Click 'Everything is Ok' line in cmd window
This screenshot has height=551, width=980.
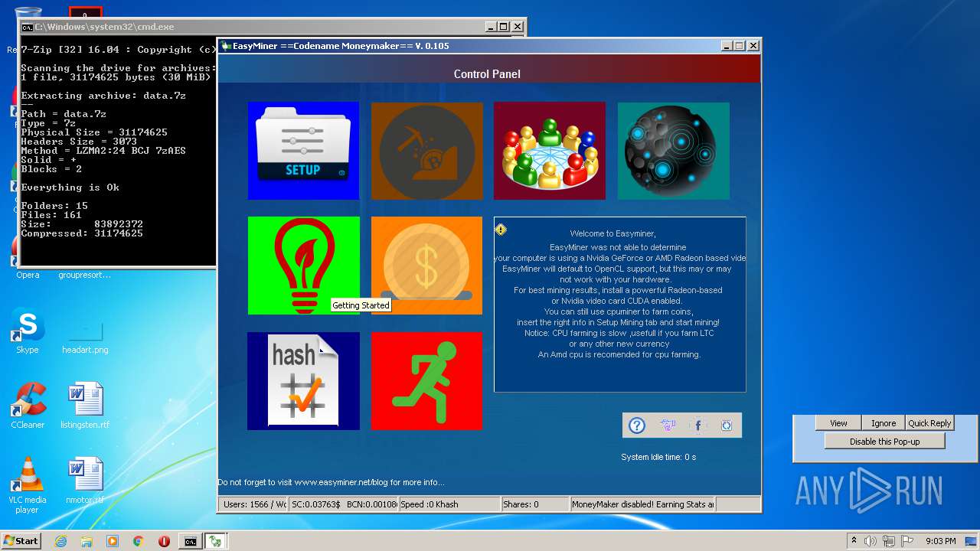(70, 187)
